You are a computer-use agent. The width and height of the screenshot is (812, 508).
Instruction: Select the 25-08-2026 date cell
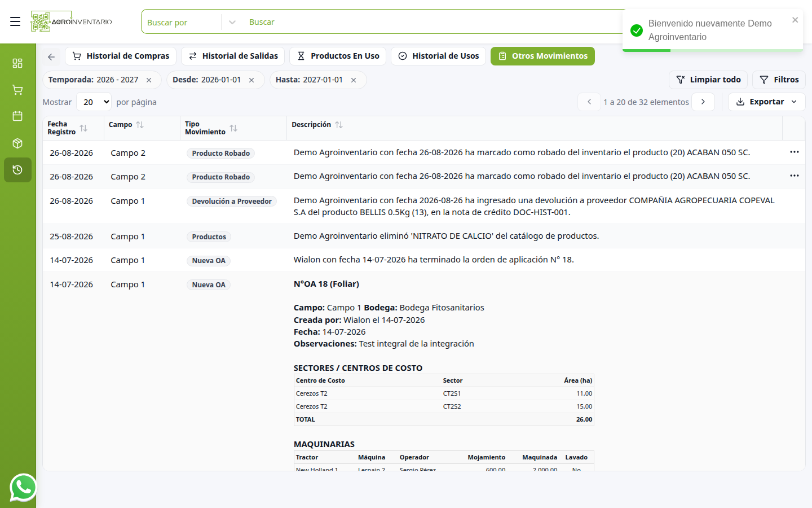tap(72, 237)
